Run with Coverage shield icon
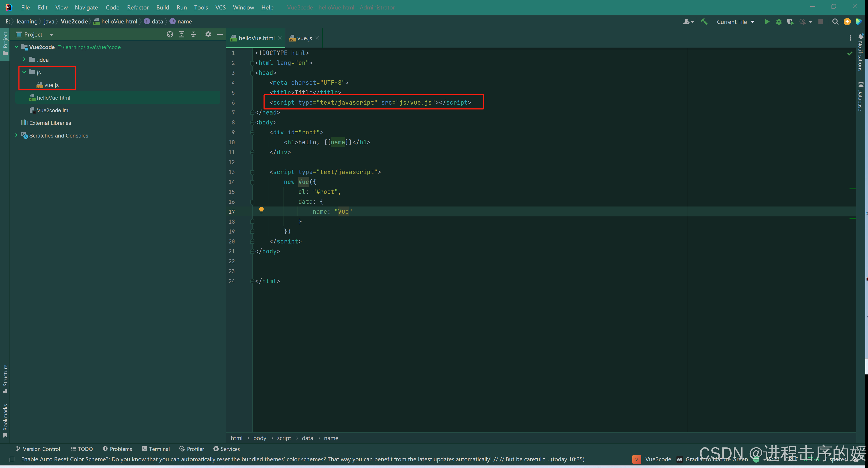 click(790, 22)
